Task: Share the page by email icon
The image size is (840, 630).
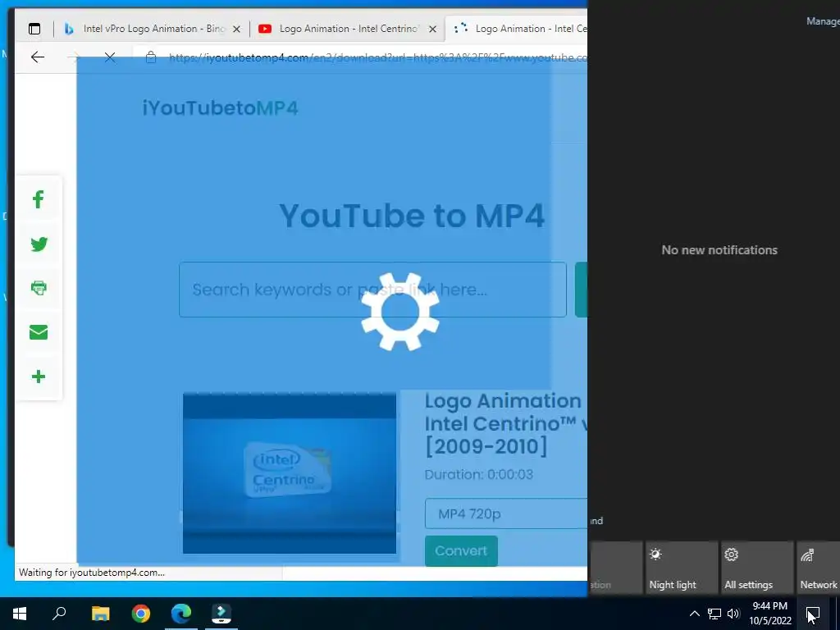Action: 39,332
